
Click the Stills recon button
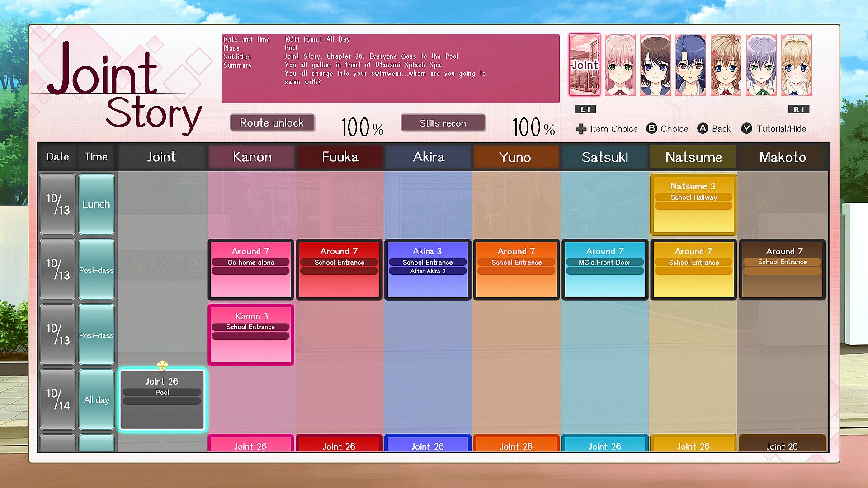point(442,123)
